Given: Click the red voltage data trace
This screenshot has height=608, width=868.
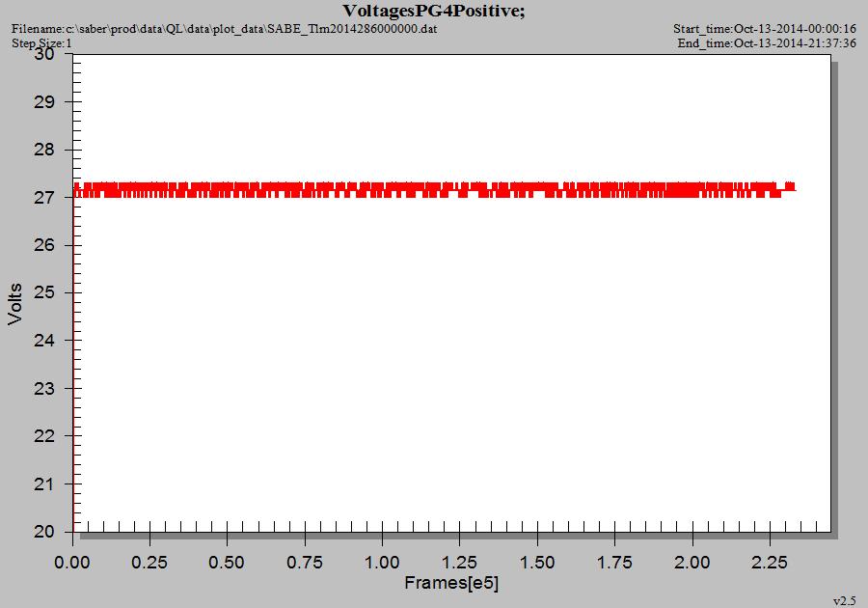Looking at the screenshot, I should pyautogui.click(x=435, y=189).
